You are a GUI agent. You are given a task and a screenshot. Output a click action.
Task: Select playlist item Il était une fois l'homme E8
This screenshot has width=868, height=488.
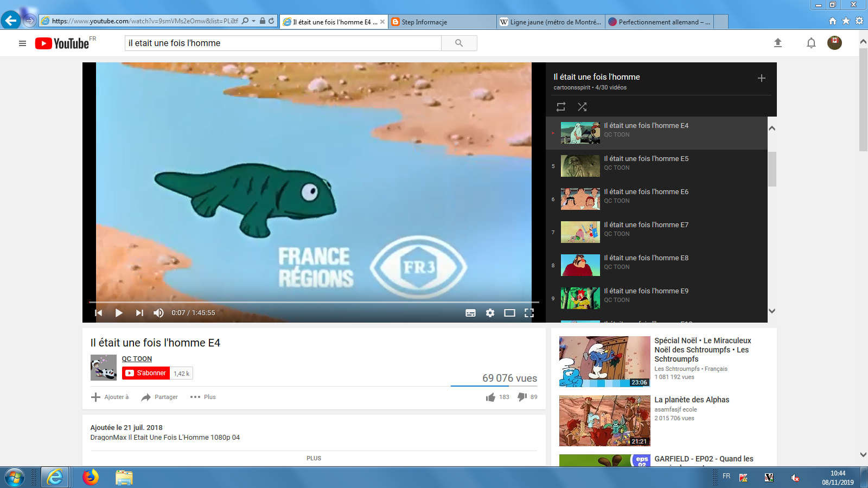pyautogui.click(x=656, y=265)
